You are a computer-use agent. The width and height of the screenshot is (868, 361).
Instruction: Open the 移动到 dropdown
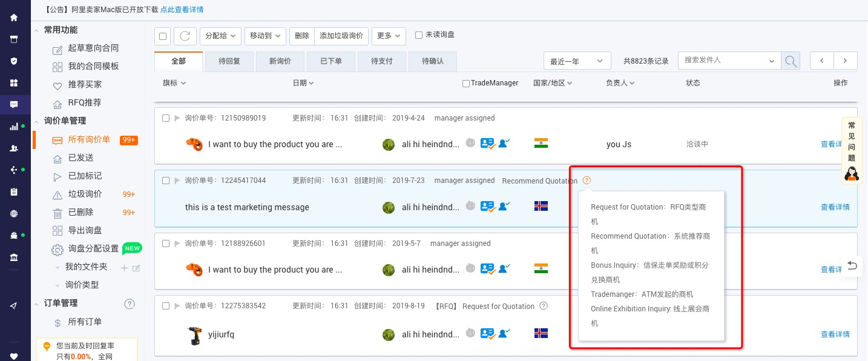(265, 36)
